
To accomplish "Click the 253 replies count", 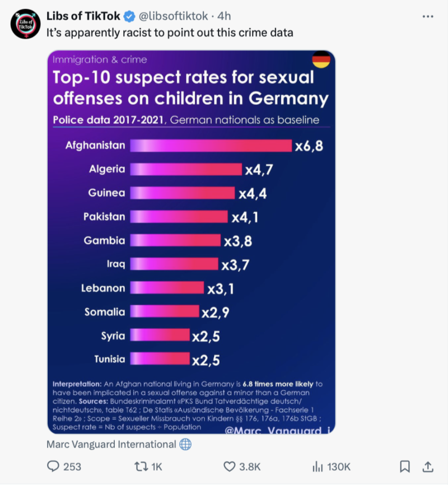I will point(72,466).
